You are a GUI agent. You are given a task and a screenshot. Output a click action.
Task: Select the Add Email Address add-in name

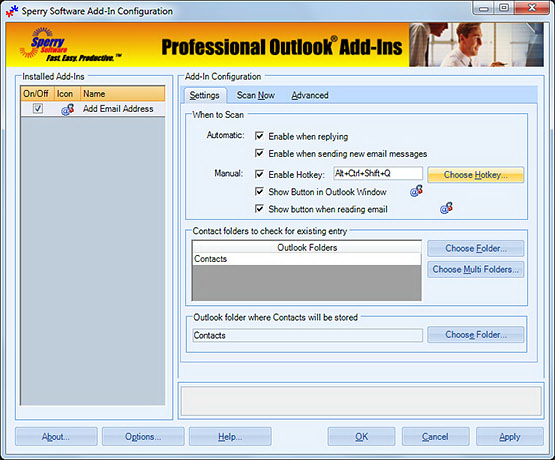click(x=118, y=109)
